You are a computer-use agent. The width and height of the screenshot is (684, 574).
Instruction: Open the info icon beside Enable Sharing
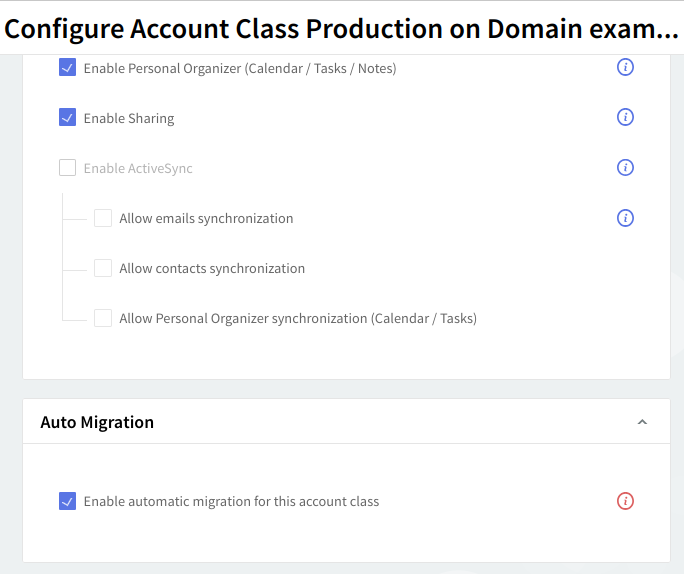tap(626, 118)
